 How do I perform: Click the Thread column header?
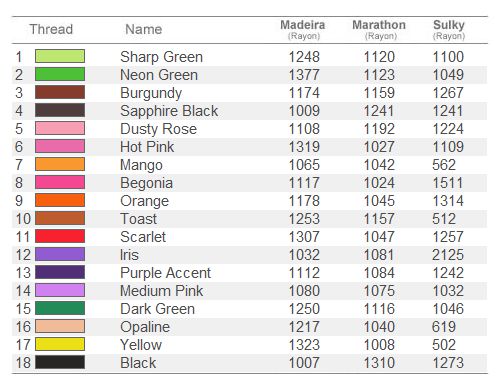pos(51,29)
